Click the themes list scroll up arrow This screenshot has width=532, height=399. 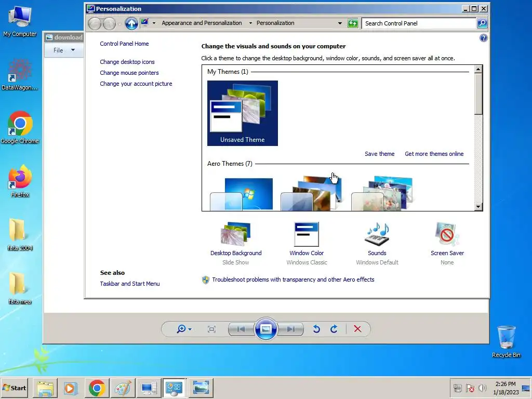[x=478, y=69]
